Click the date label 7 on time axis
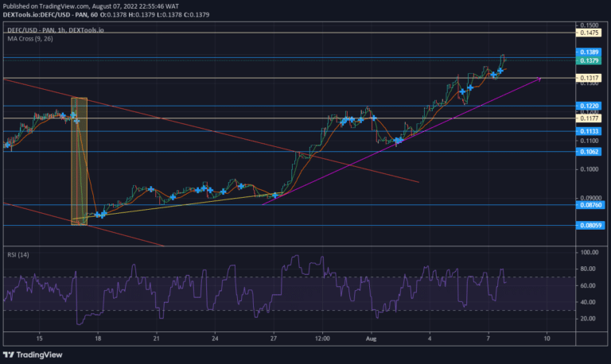Image resolution: width=611 pixels, height=364 pixels. (488, 339)
